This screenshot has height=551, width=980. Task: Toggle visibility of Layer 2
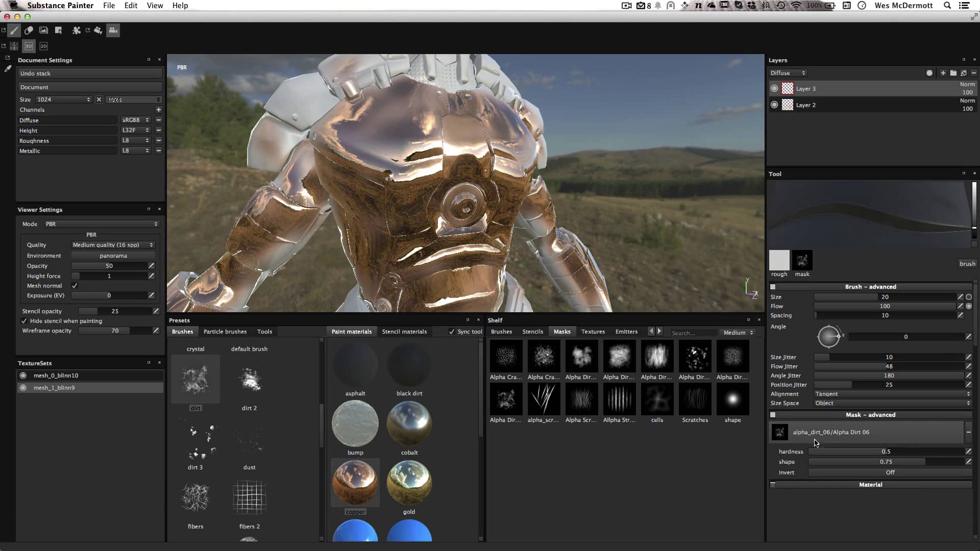coord(775,105)
